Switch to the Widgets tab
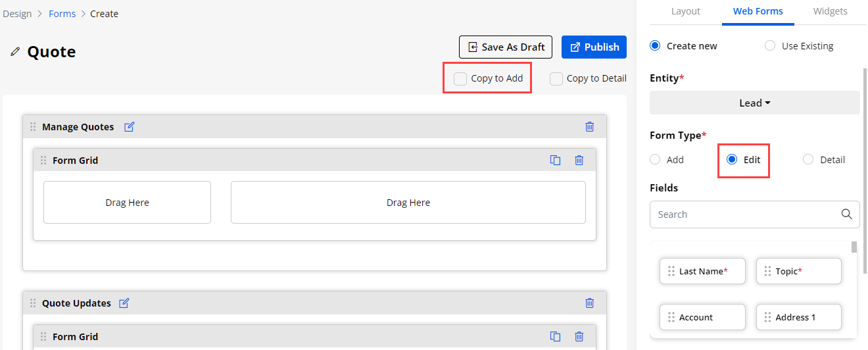 [830, 11]
